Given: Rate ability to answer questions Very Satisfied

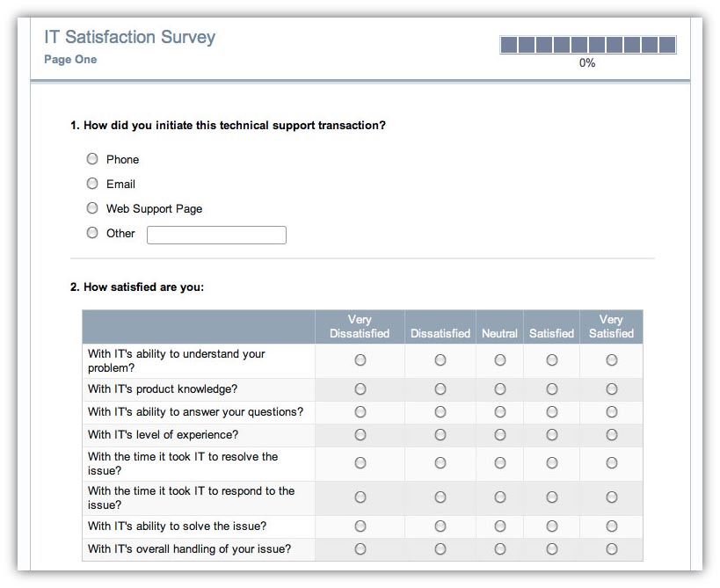Looking at the screenshot, I should pos(611,412).
